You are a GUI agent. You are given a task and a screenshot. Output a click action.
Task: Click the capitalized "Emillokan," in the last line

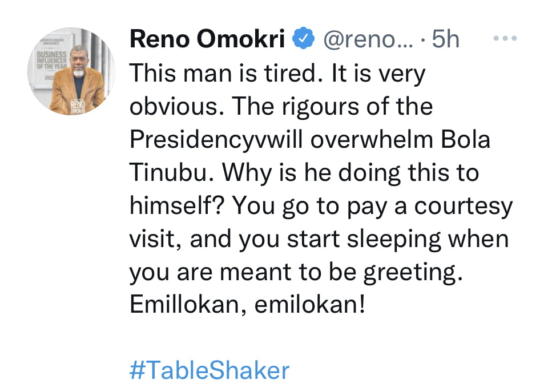point(188,305)
